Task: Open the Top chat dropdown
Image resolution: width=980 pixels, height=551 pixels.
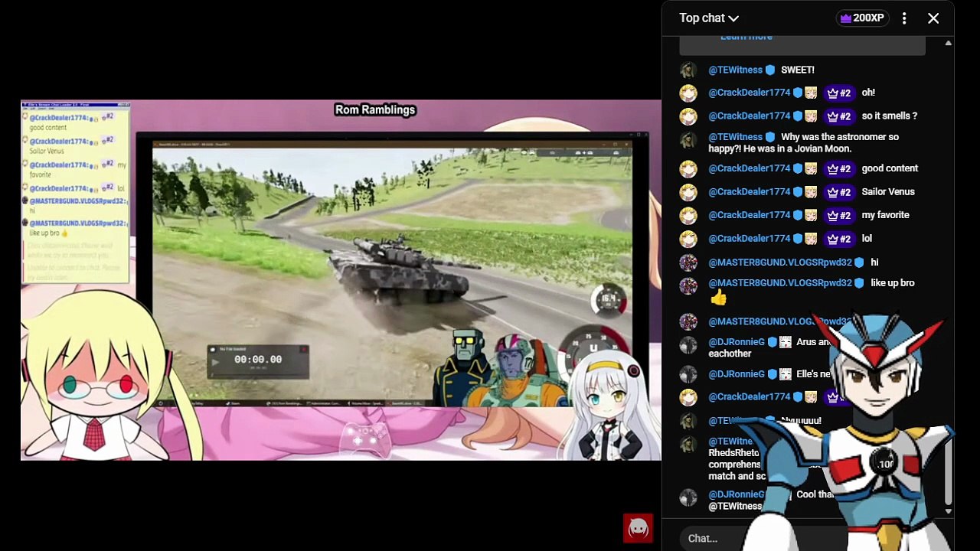Action: [708, 18]
